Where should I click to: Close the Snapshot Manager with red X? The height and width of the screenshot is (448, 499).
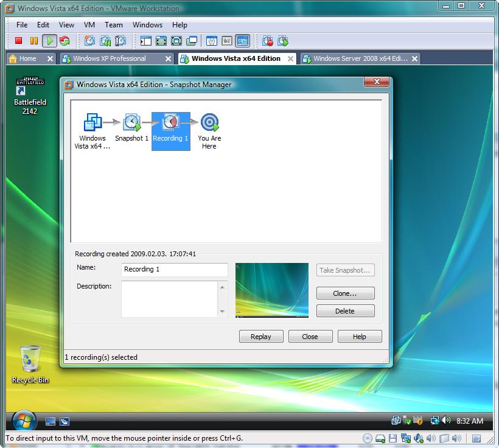click(x=377, y=82)
